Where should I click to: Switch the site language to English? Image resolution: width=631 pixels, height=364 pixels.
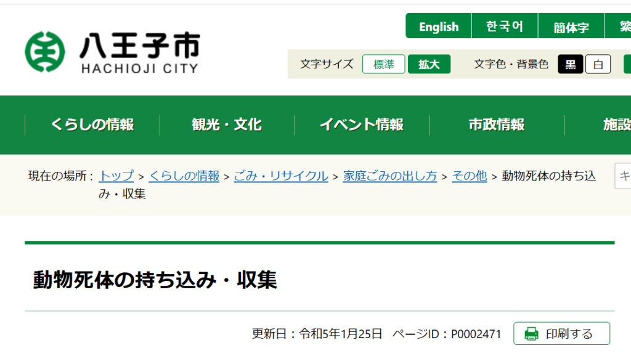coord(439,26)
